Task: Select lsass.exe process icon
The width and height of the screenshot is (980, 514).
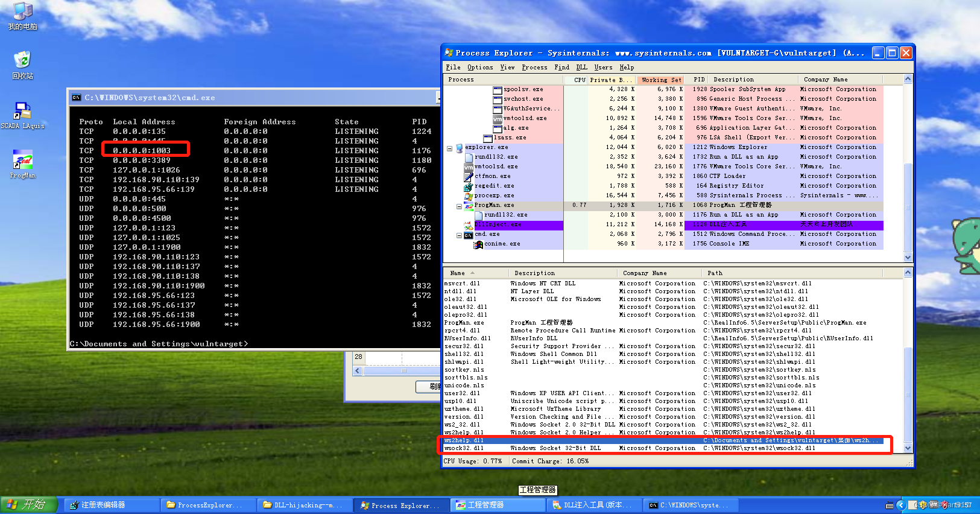Action: pyautogui.click(x=488, y=138)
